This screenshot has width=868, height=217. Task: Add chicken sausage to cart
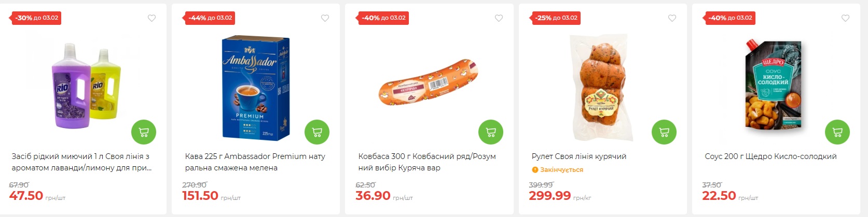[490, 132]
